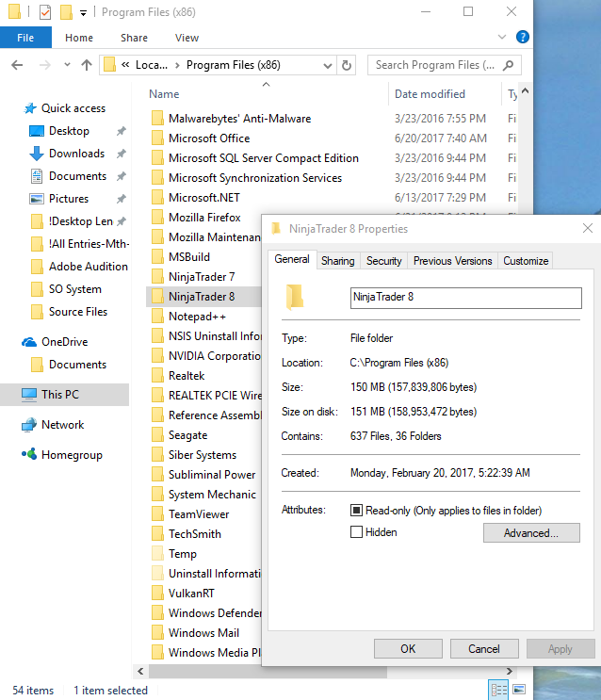Select the Temp folder
This screenshot has height=700, width=601.
[x=183, y=554]
